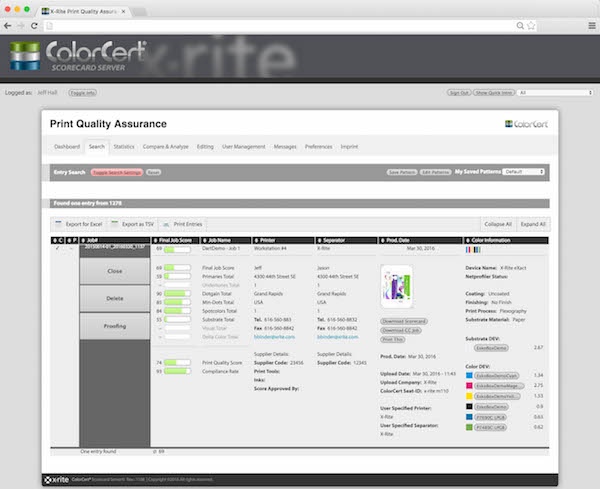Click the address bar search magnifier icon
This screenshot has width=600, height=489.
tap(520, 26)
